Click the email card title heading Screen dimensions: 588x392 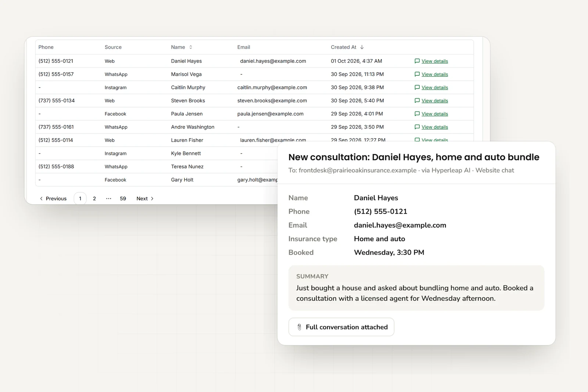click(x=414, y=157)
